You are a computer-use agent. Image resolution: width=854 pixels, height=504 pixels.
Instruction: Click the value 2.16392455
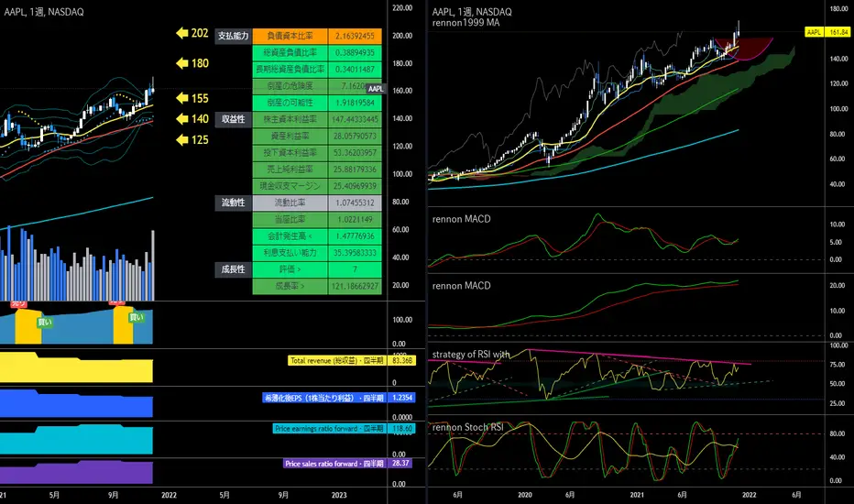point(355,36)
